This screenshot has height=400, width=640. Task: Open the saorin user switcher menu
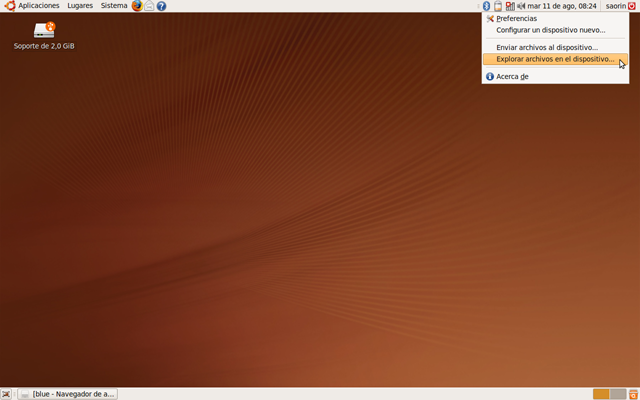point(615,6)
